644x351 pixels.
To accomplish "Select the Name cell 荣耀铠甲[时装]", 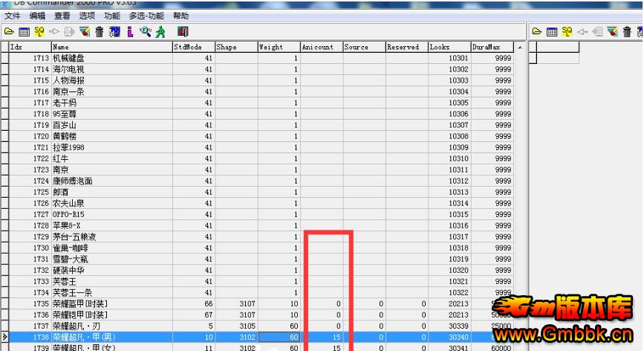I will click(112, 315).
